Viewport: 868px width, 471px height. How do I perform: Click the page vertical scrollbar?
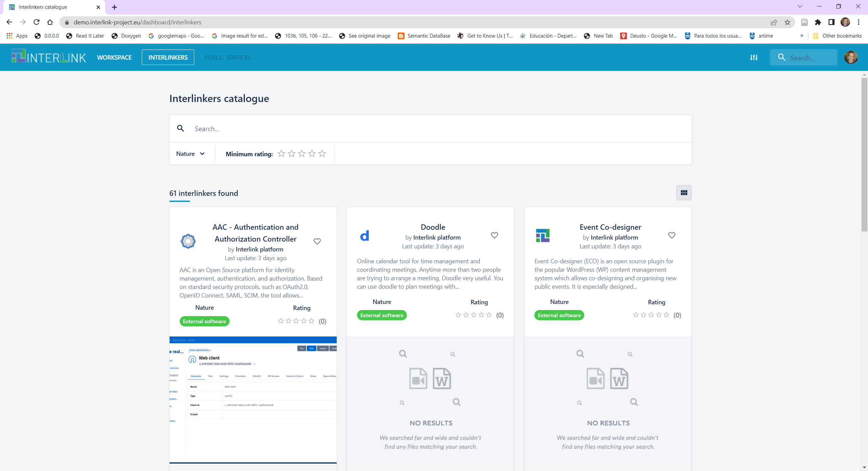864,155
